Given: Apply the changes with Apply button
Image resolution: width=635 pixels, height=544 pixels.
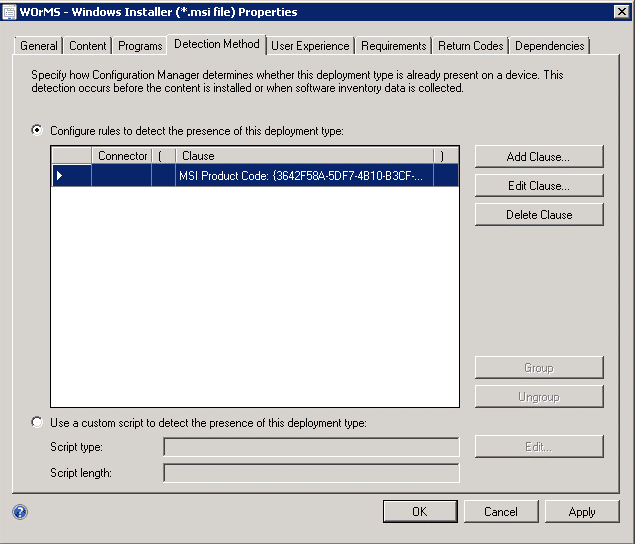Looking at the screenshot, I should pyautogui.click(x=582, y=512).
